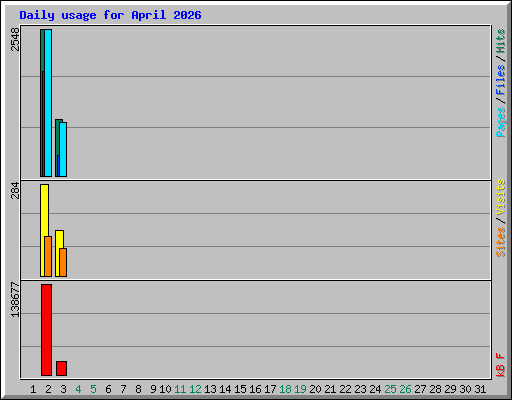Click day label 12 on the axis

[195, 389]
